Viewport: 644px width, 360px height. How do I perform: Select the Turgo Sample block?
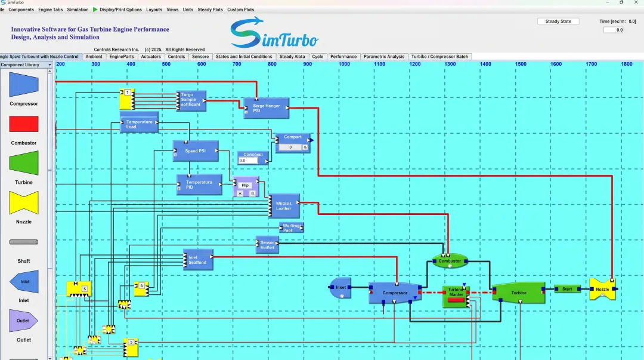pos(191,100)
